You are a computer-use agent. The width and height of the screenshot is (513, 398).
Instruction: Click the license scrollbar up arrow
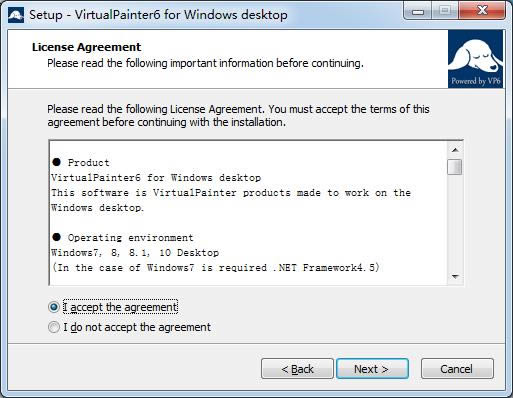(455, 150)
